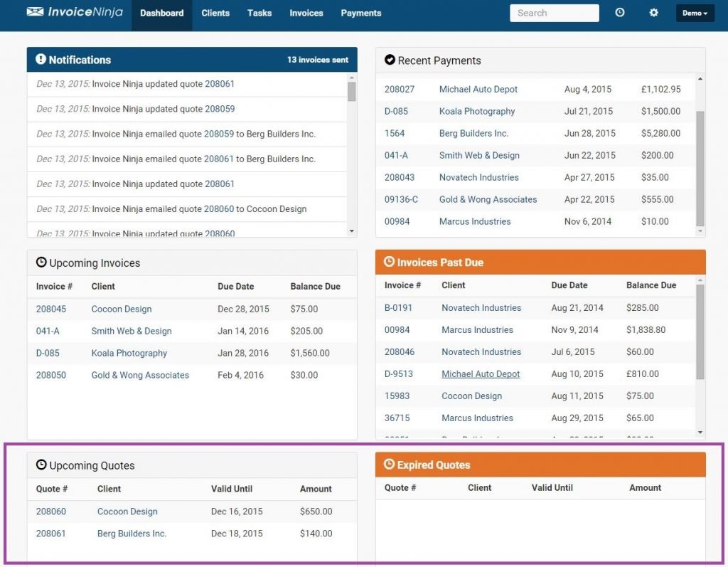Open invoice 1564 in Recent Payments
Image resolution: width=728 pixels, height=567 pixels.
tap(395, 133)
